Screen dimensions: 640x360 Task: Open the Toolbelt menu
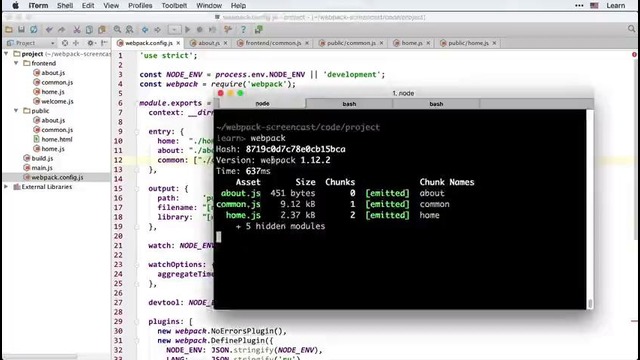coord(174,5)
